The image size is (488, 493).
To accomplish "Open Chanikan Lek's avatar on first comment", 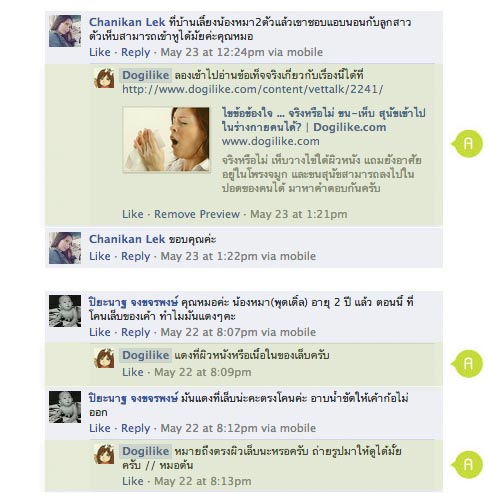I will coord(65,31).
